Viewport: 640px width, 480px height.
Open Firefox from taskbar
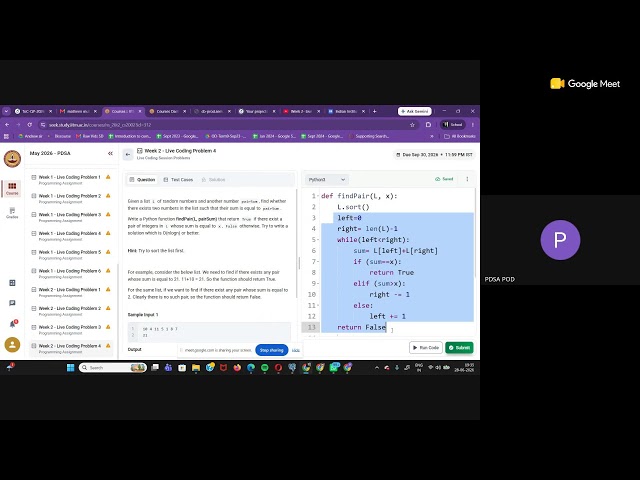(x=237, y=368)
